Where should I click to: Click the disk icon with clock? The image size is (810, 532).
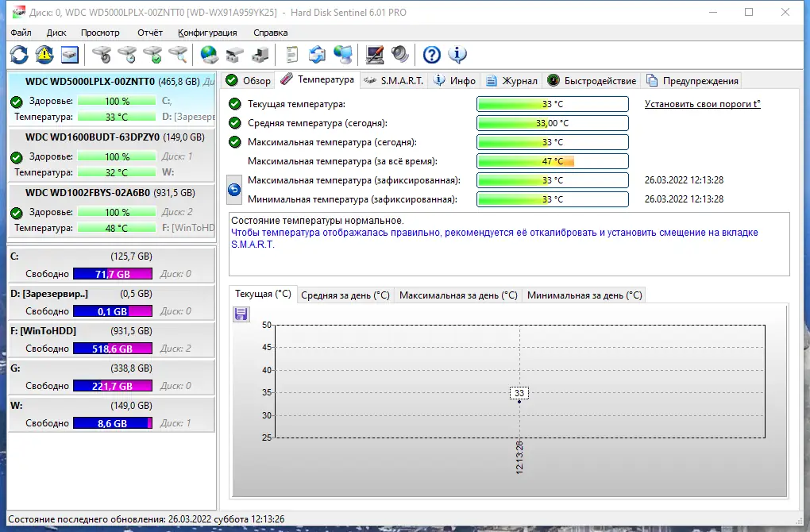coord(126,54)
